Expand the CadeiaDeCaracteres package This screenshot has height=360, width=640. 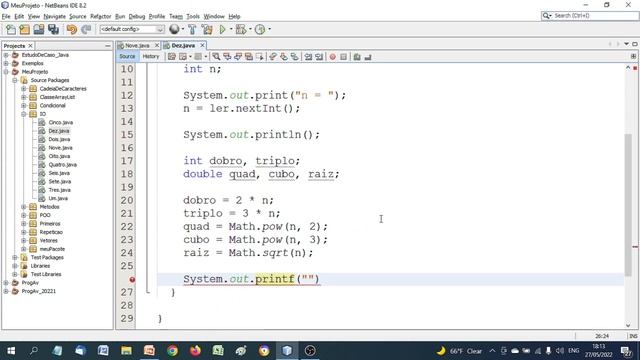24,89
